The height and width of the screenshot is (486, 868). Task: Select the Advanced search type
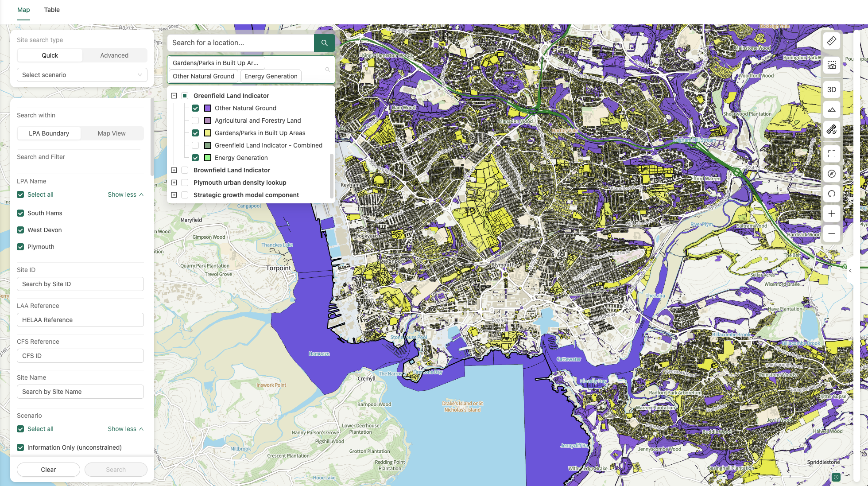point(114,55)
